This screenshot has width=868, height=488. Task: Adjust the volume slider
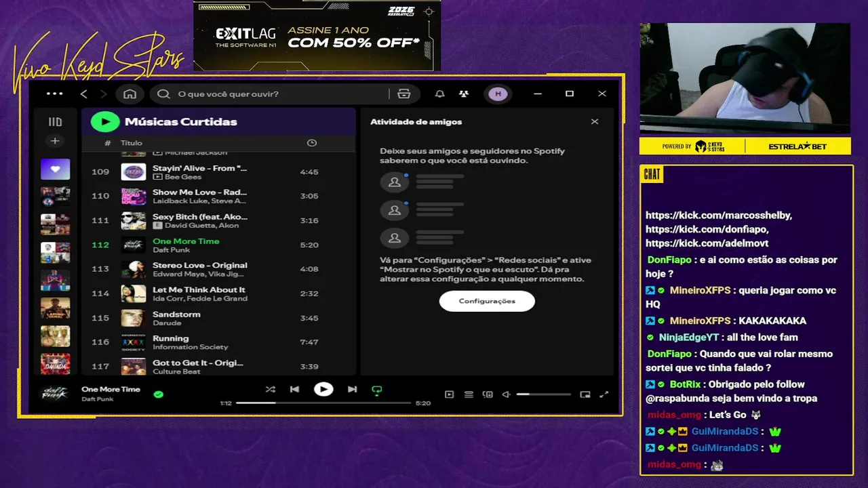pyautogui.click(x=544, y=394)
